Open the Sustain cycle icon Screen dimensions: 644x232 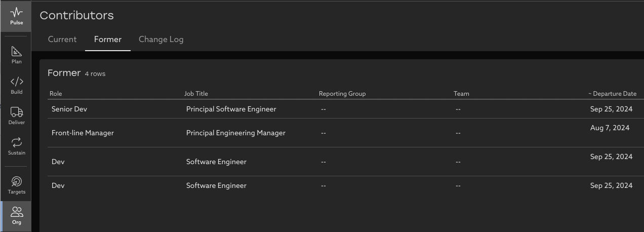(x=16, y=146)
